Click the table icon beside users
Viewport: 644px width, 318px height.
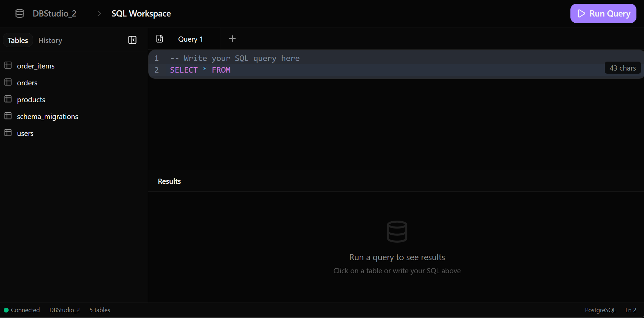[8, 132]
